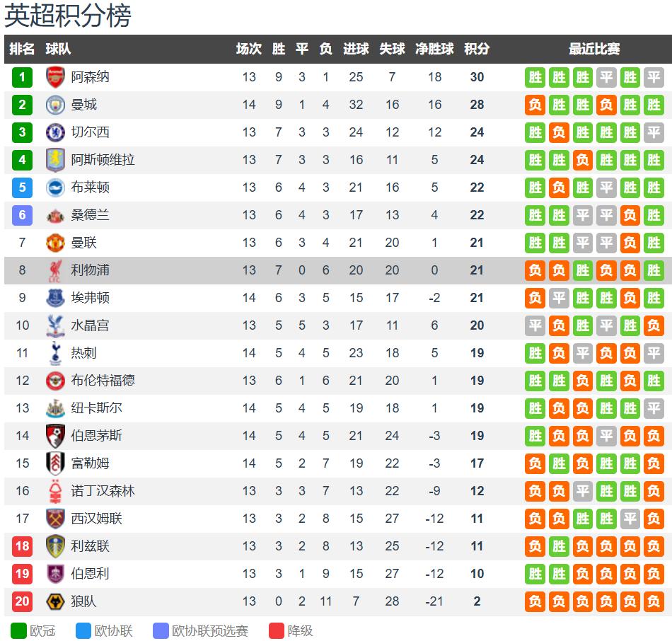Click the Aston Villa crest icon
Image resolution: width=672 pixels, height=641 pixels.
point(55,160)
